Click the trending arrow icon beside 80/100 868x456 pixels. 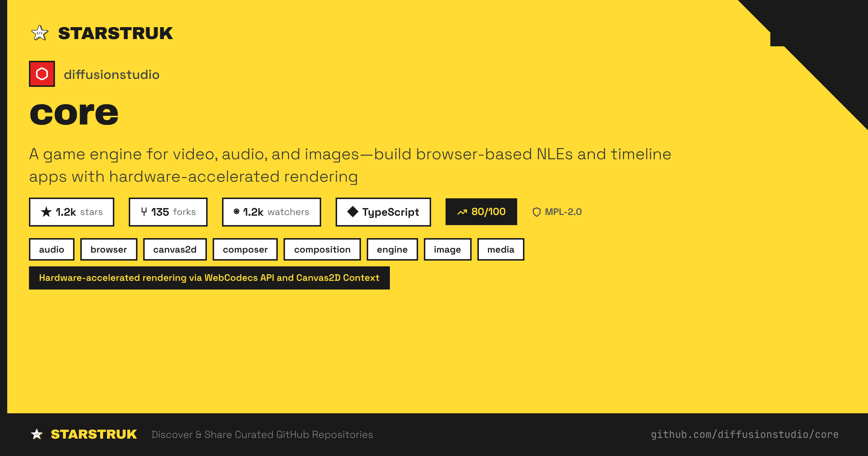[462, 212]
